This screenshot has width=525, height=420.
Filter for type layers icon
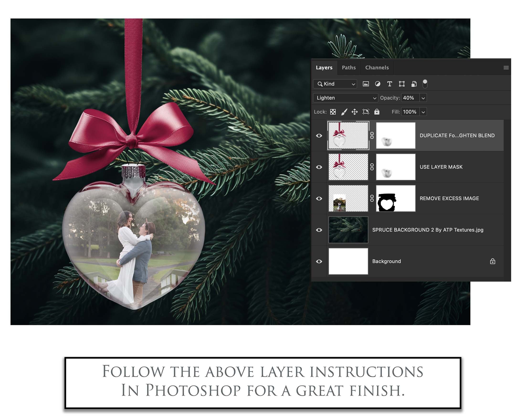tap(389, 84)
